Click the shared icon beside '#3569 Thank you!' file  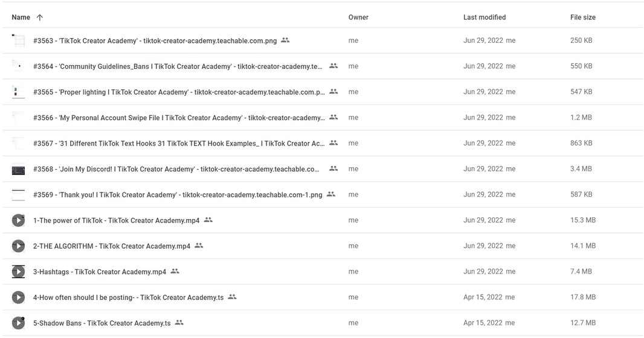click(x=330, y=194)
